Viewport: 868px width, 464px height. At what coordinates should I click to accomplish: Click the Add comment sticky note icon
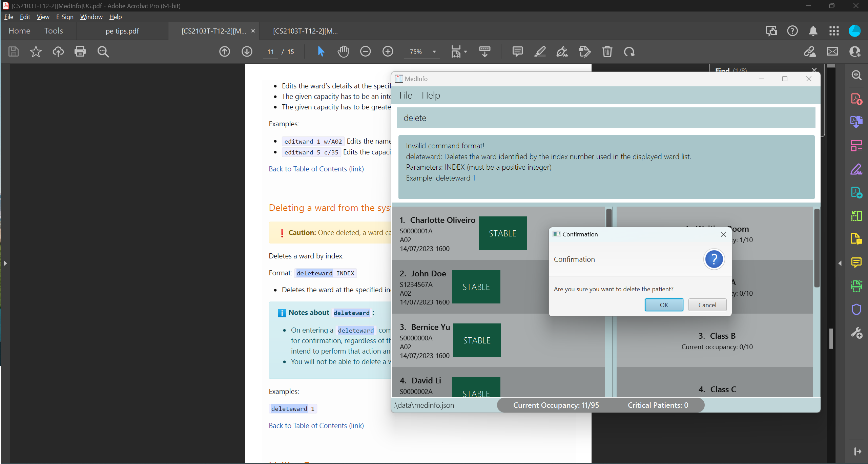pyautogui.click(x=517, y=51)
